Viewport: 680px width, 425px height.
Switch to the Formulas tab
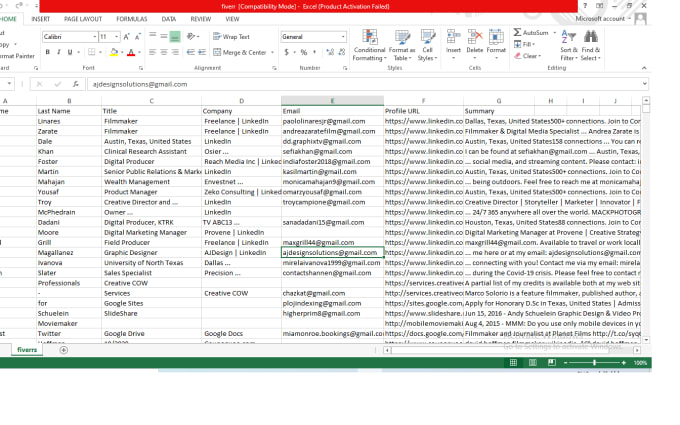[132, 19]
